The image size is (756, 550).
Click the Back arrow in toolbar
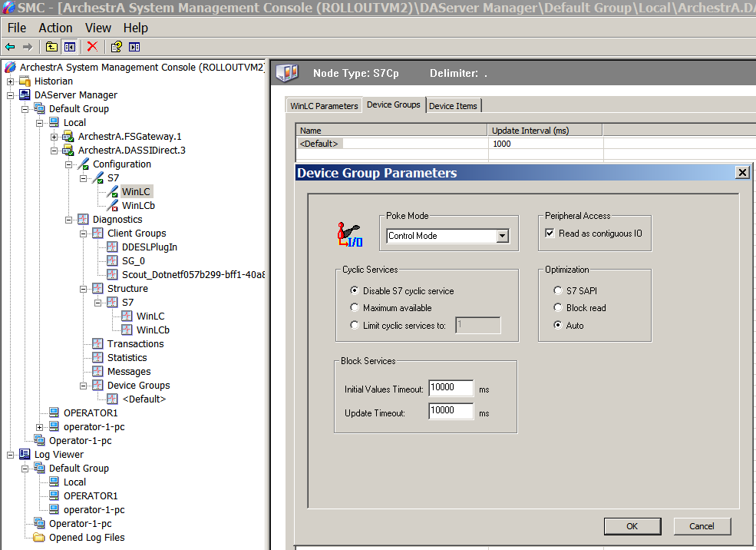10,47
